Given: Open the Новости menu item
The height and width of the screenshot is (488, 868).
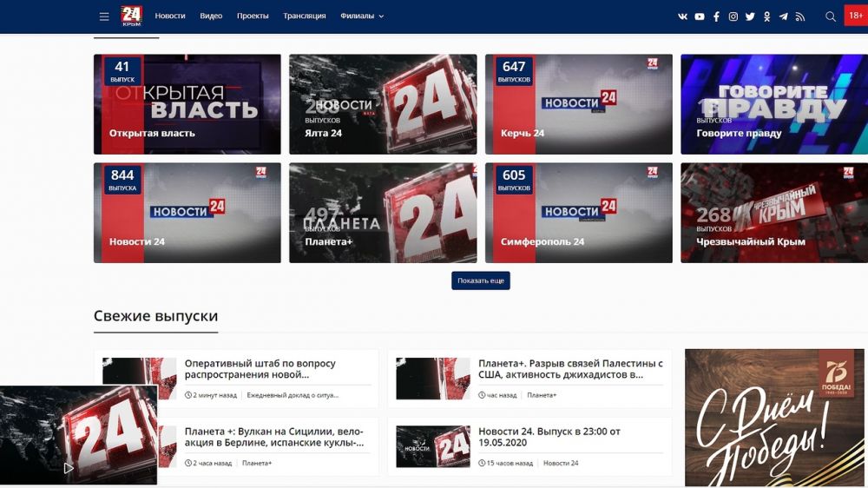Looking at the screenshot, I should coord(170,16).
